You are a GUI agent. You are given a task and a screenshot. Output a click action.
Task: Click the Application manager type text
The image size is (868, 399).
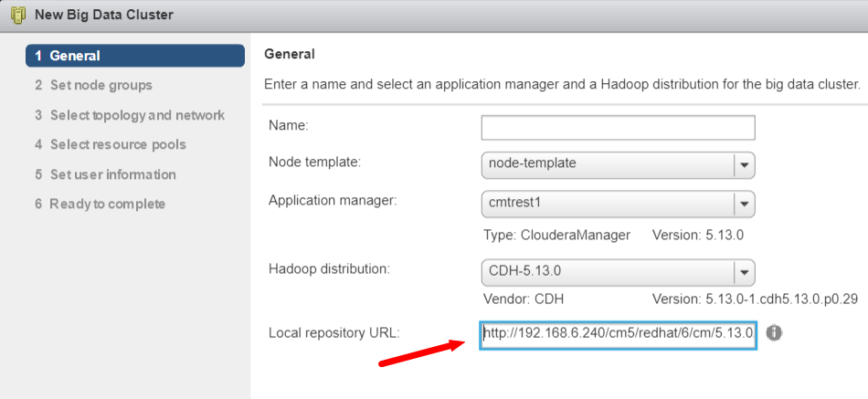click(557, 235)
